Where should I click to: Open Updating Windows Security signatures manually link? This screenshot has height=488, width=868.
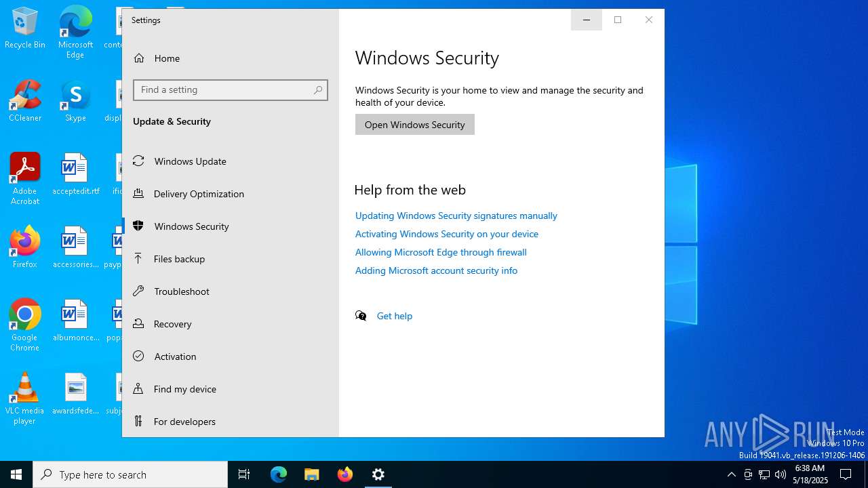coord(456,216)
